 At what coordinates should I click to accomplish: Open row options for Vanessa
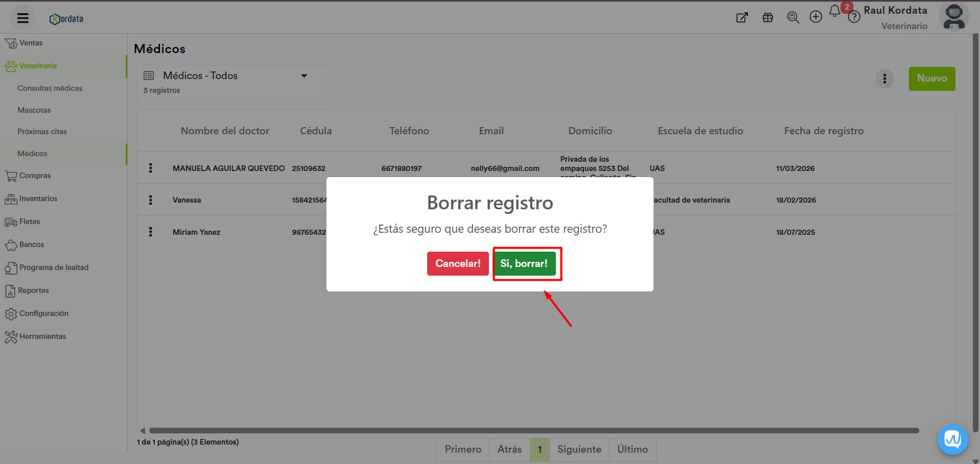coord(150,200)
